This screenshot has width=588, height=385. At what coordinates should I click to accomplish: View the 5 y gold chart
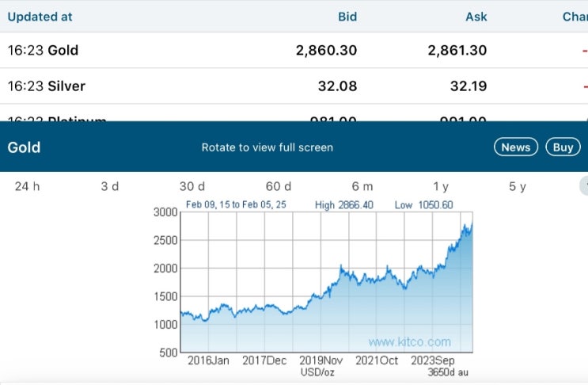518,186
